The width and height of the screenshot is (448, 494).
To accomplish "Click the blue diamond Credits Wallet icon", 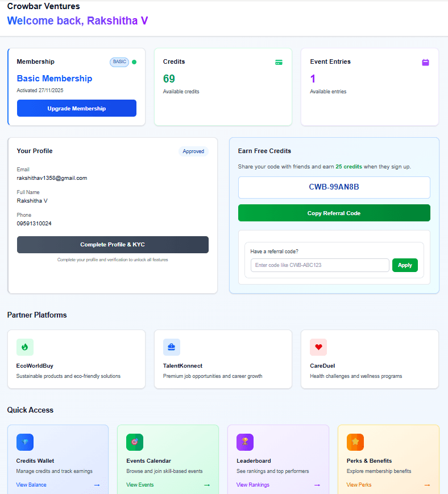I will [x=25, y=442].
